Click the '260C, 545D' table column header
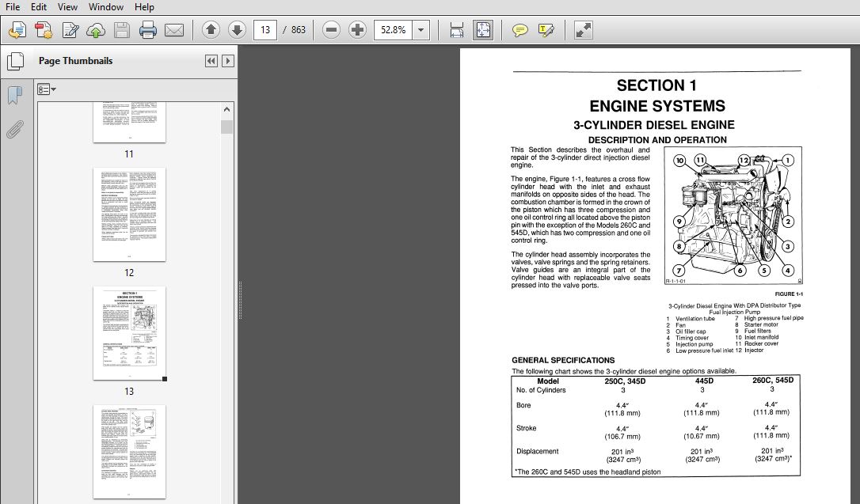 tap(773, 381)
